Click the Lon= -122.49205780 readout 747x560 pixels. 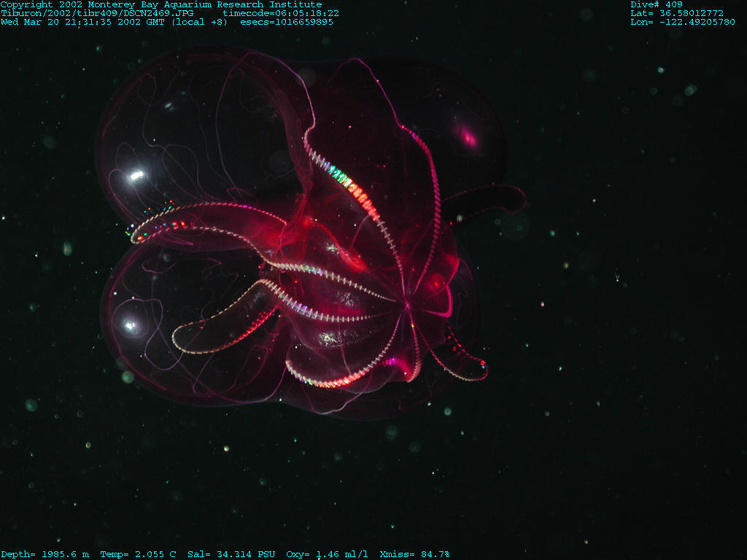pos(682,22)
